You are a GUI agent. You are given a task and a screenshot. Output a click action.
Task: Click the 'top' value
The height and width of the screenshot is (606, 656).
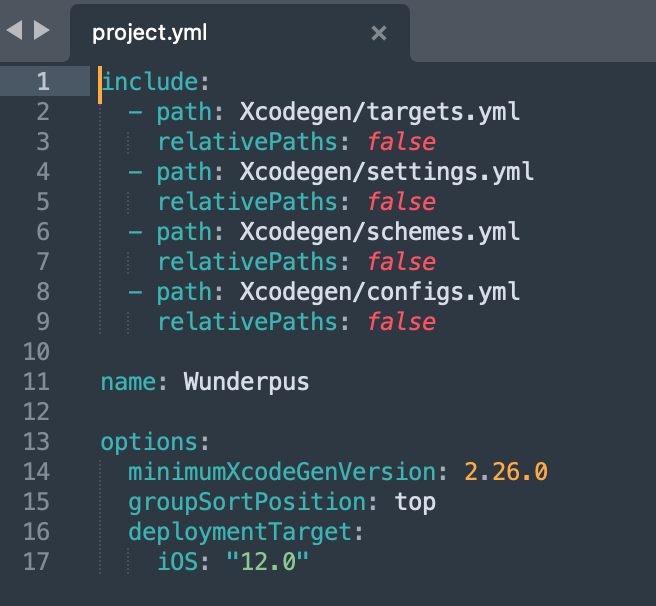pos(415,503)
